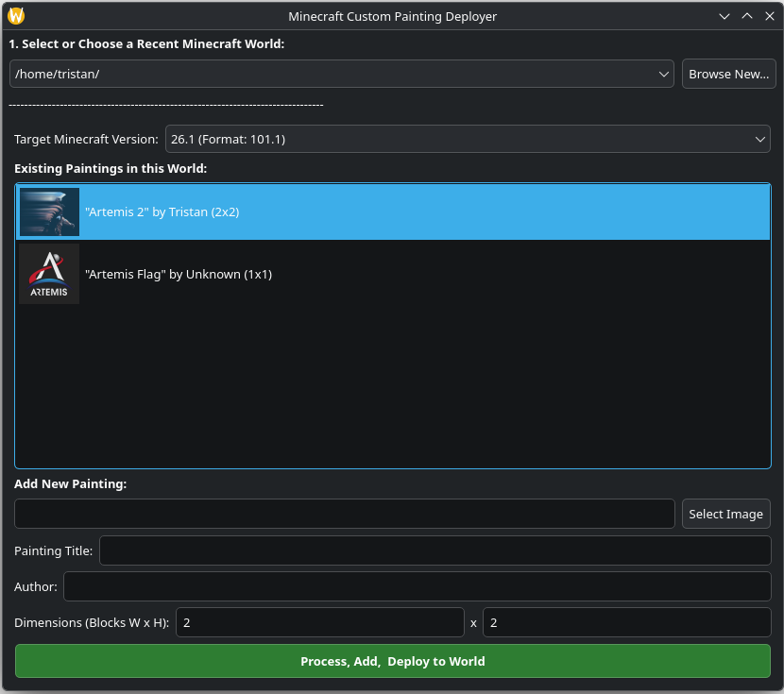Close the Painting Deployer window
The height and width of the screenshot is (694, 784).
click(x=770, y=16)
